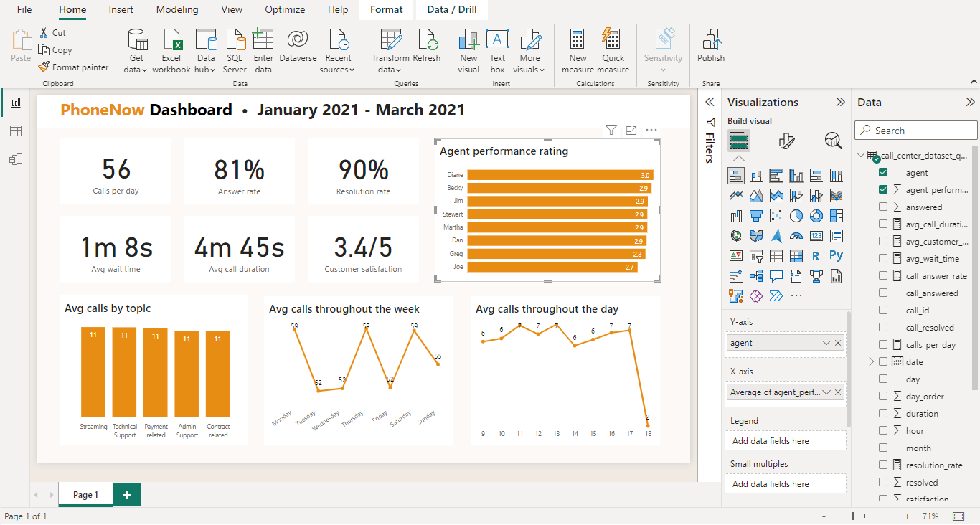
Task: Select the KPI visual icon
Action: (x=736, y=255)
